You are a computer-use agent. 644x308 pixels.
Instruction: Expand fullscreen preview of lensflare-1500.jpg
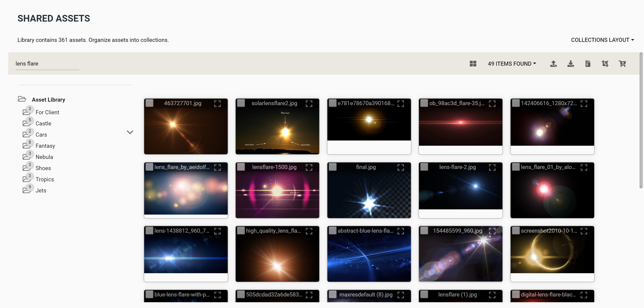tap(309, 167)
